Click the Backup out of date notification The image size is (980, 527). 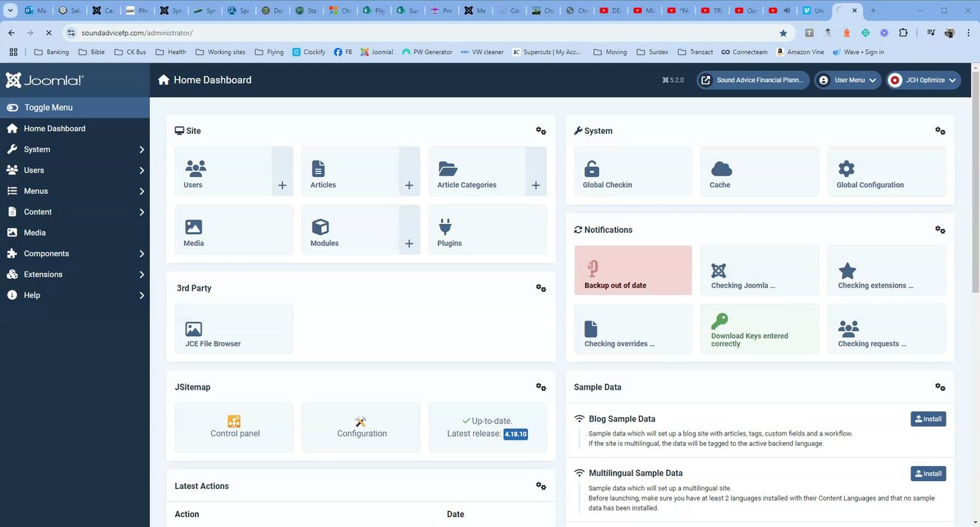(633, 270)
